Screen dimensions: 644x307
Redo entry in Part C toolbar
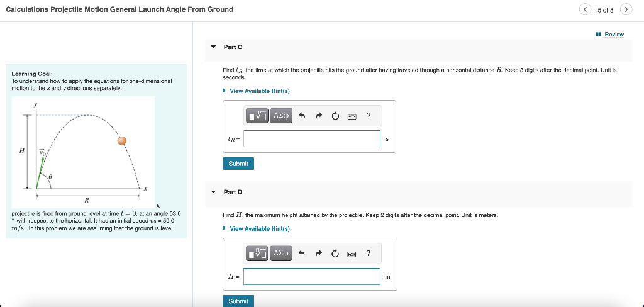319,116
